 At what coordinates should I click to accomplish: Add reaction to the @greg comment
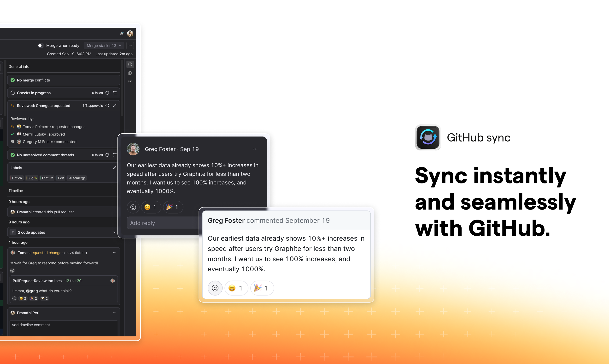click(14, 298)
